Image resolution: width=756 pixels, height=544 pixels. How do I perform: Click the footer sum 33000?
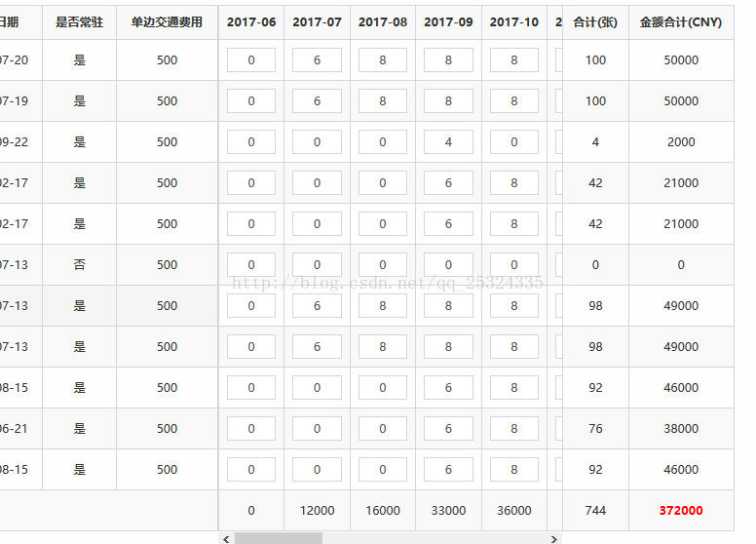(448, 511)
